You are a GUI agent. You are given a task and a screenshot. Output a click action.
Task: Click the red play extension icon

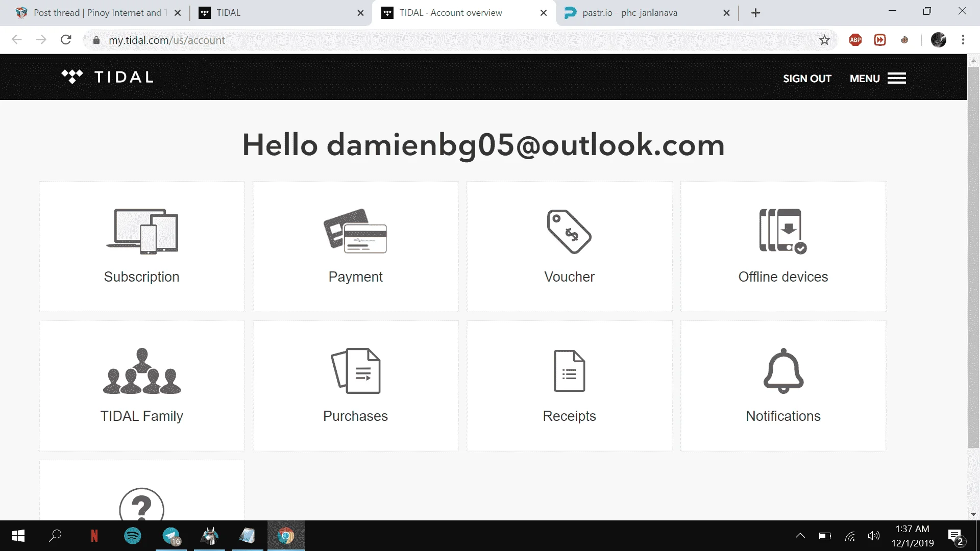pos(880,40)
